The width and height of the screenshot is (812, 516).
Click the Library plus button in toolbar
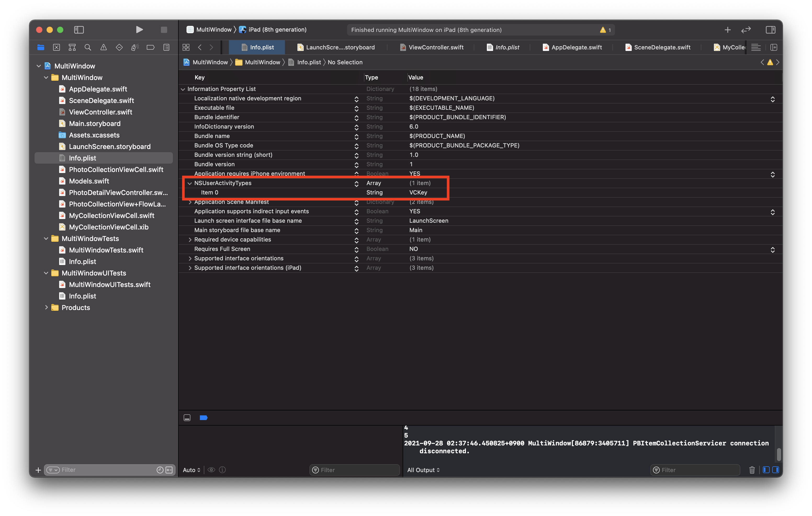pos(727,30)
